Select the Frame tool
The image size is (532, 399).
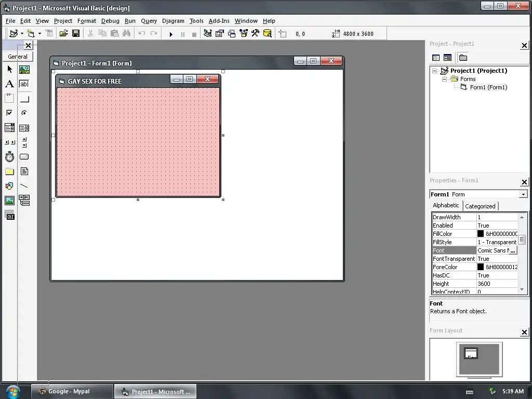coord(9,98)
